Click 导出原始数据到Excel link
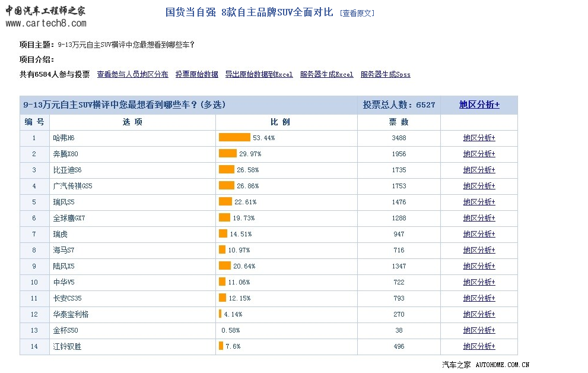Screen dimensions: 588x373 (259, 74)
